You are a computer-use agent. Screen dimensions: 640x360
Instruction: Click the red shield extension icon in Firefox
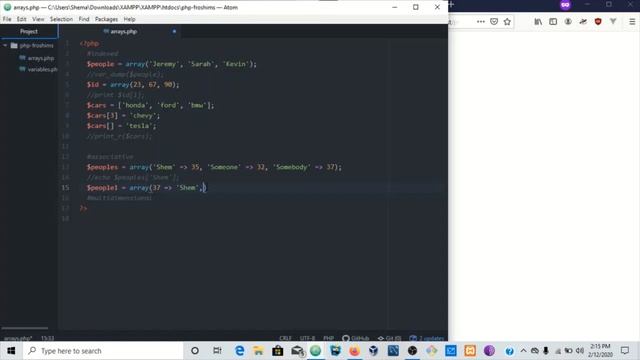[598, 22]
